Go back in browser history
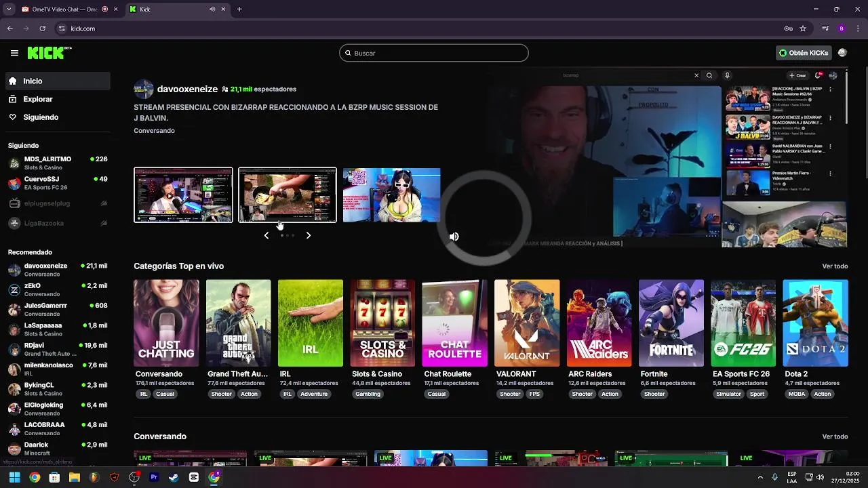This screenshot has height=488, width=868. (x=10, y=28)
